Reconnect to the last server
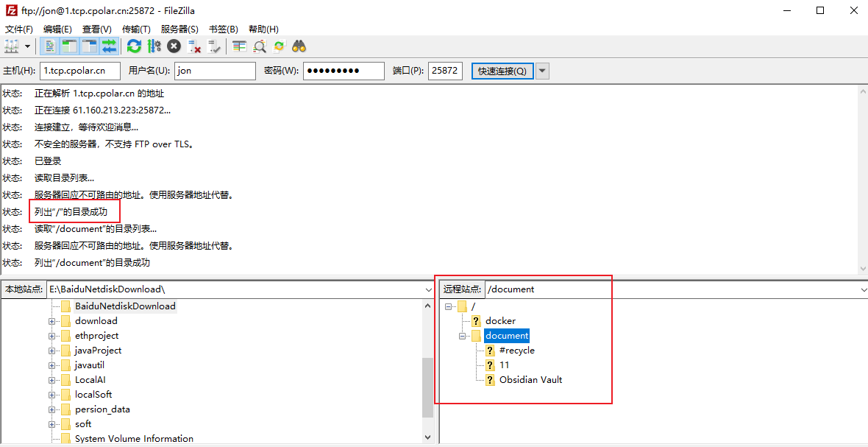 click(x=214, y=46)
